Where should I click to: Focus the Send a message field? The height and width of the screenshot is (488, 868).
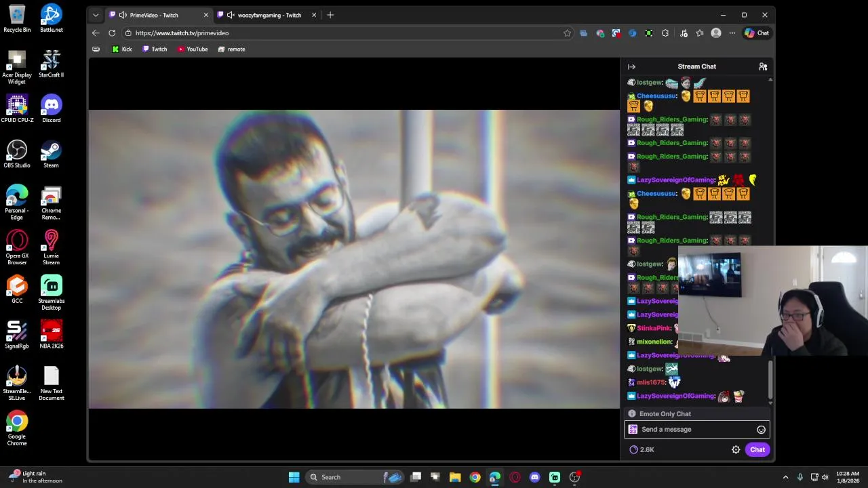697,430
